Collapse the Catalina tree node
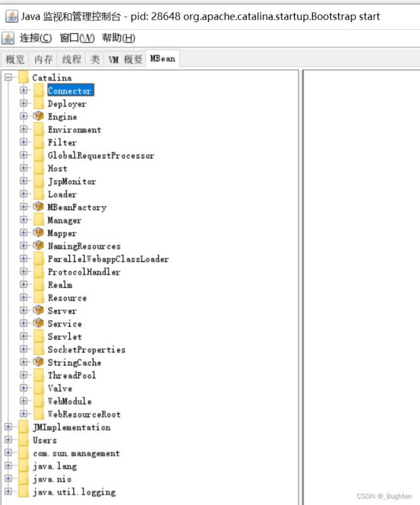The image size is (420, 505). pos(8,77)
